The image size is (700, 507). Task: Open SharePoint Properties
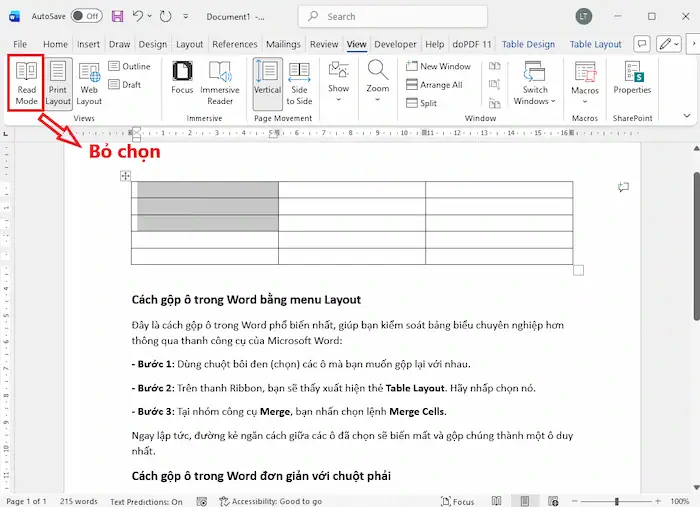(x=632, y=79)
